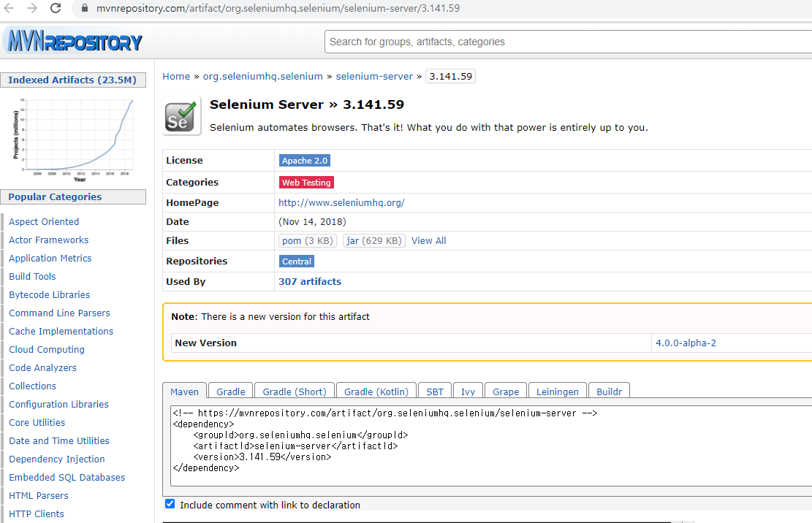
Task: Open Date and Time Utilities category
Action: 59,440
